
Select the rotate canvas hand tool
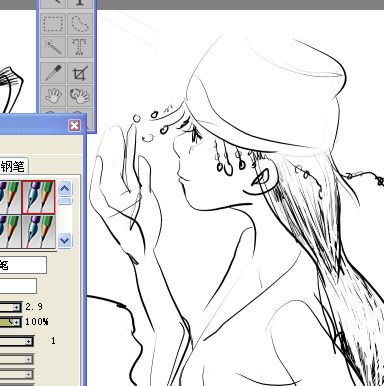coord(80,95)
